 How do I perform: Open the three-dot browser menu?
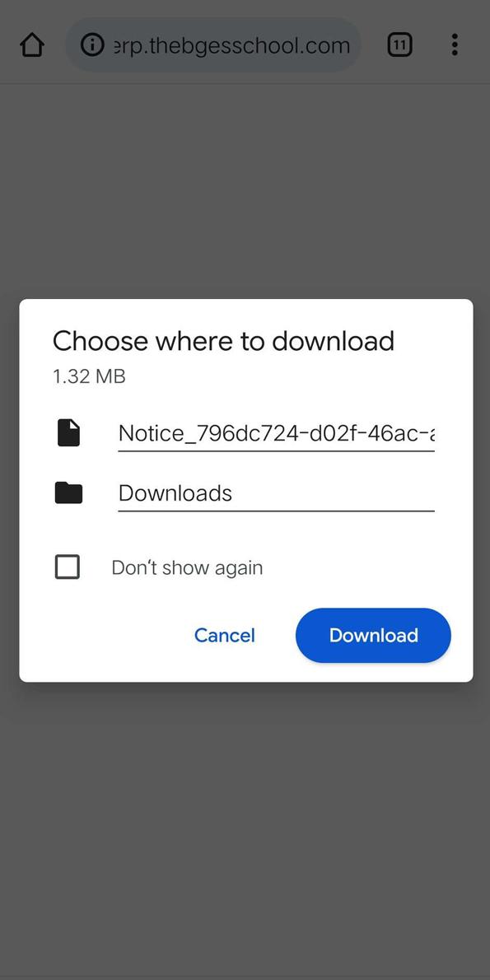pos(455,45)
